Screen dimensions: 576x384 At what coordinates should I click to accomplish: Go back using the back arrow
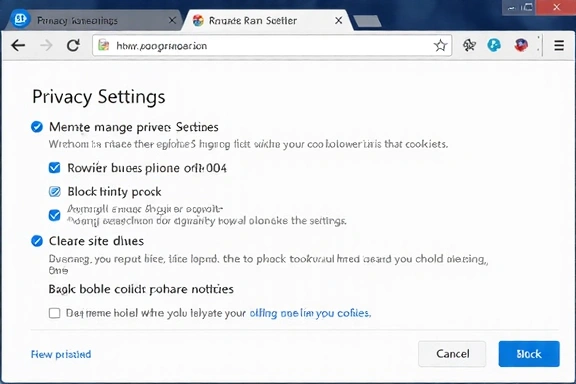click(18, 46)
